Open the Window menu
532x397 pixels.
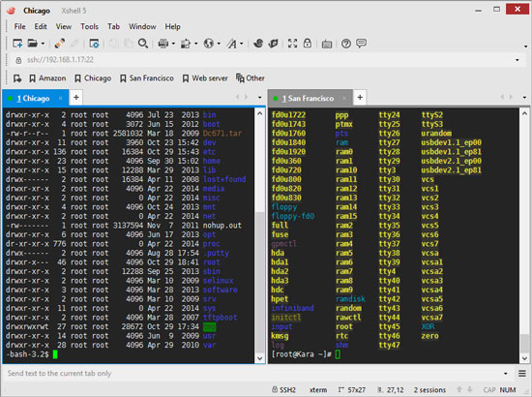tap(142, 26)
